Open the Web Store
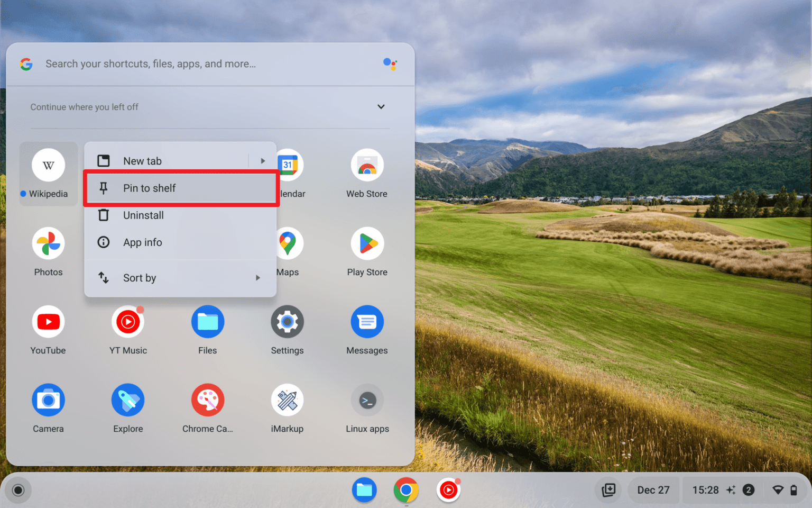Viewport: 812px width, 508px height. [367, 165]
